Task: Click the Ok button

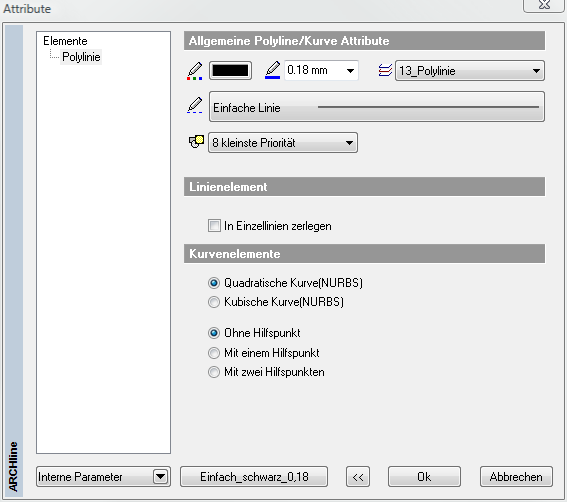Action: (424, 477)
